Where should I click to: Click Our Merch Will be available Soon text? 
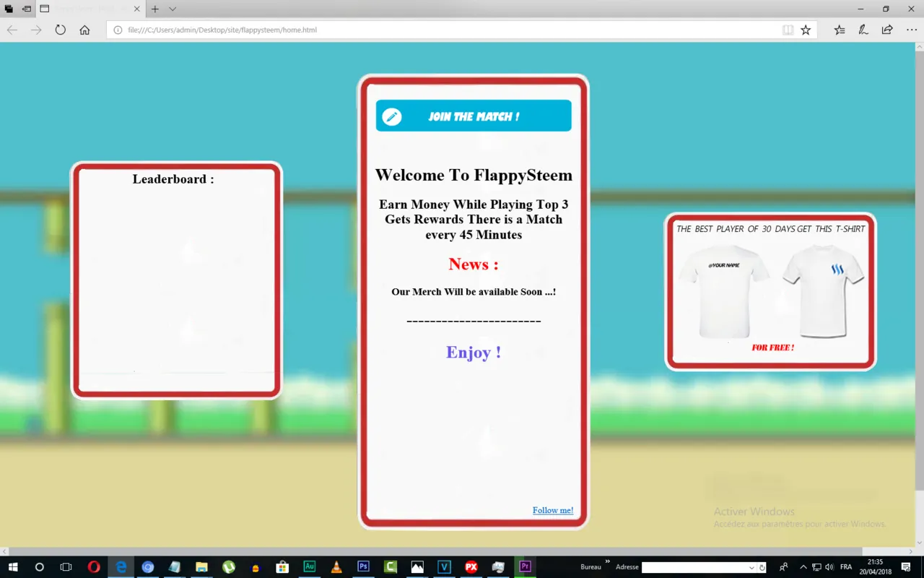point(474,292)
